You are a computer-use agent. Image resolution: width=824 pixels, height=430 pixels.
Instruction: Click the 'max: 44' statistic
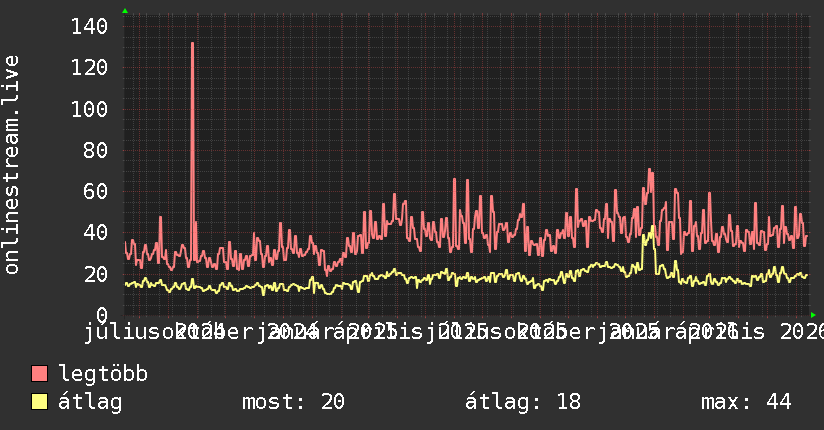(746, 402)
